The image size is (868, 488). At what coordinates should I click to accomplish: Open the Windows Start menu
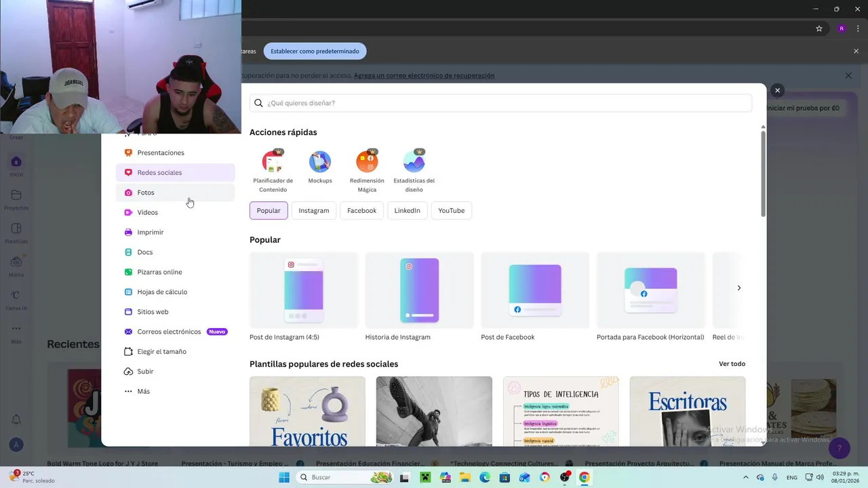point(283,477)
